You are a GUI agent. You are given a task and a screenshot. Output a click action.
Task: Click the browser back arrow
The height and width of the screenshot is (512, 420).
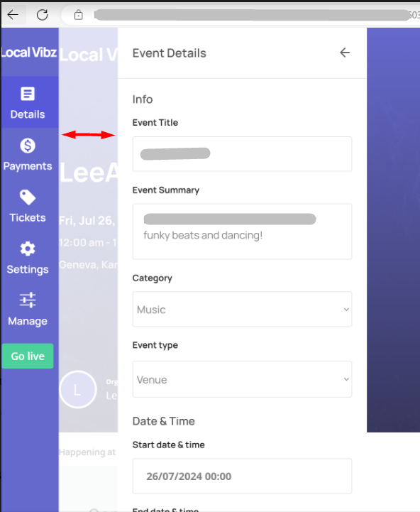pyautogui.click(x=13, y=15)
